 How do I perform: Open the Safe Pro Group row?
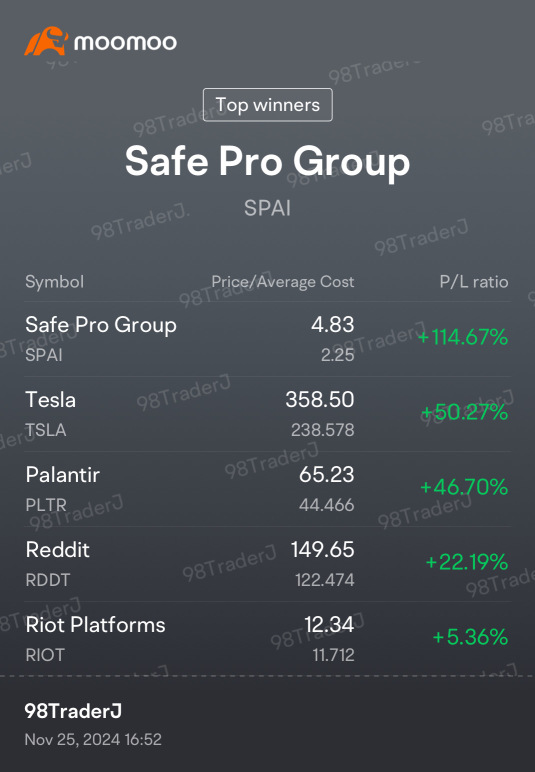pos(267,339)
